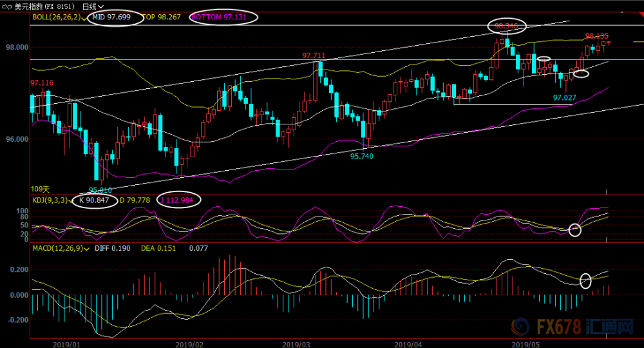
Task: Click the 98.346 high price label
Action: 505,26
